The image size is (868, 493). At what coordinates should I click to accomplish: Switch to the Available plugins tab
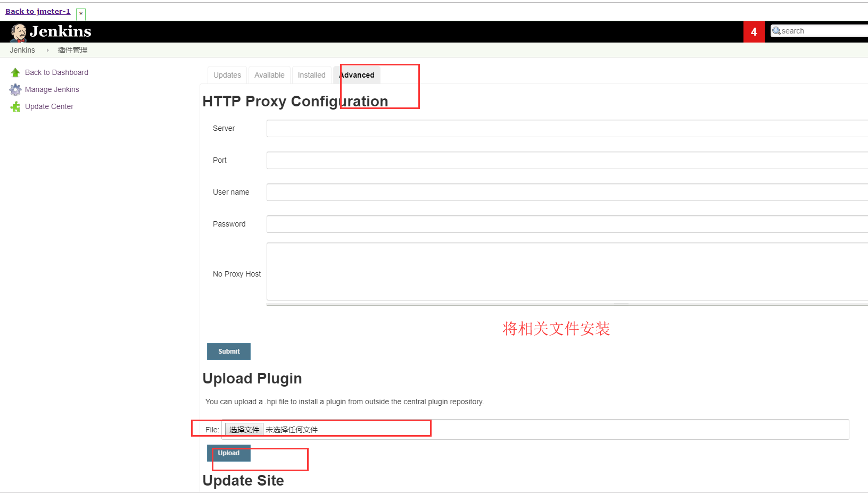(269, 75)
